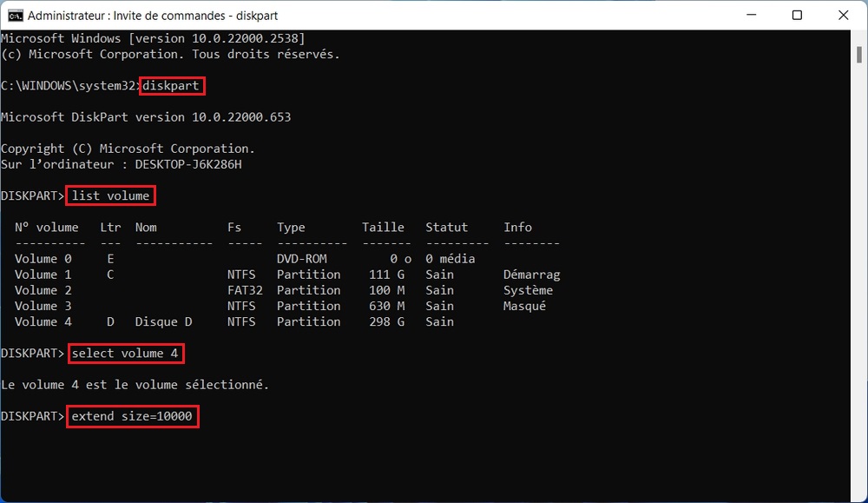The width and height of the screenshot is (868, 503).
Task: Click the vertical scrollbar thumb
Action: [858, 55]
